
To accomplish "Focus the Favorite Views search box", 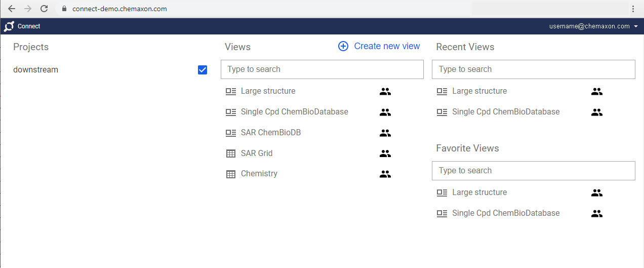I will [x=533, y=171].
